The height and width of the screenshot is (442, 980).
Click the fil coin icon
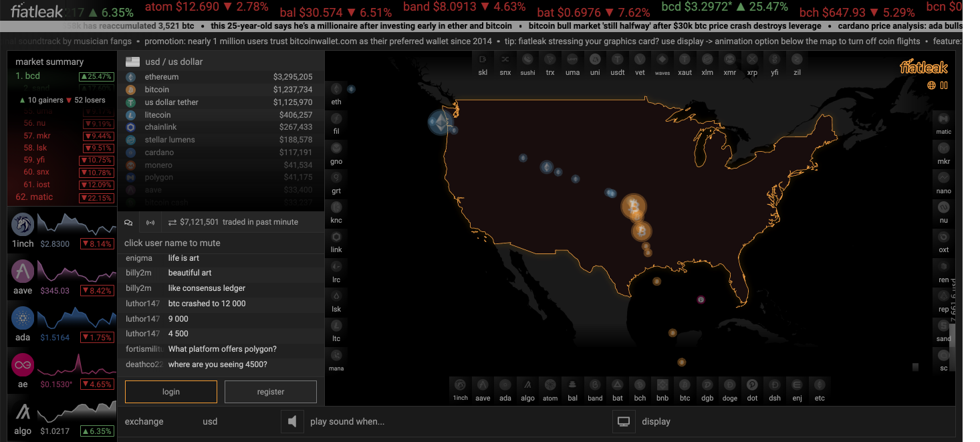tap(336, 118)
